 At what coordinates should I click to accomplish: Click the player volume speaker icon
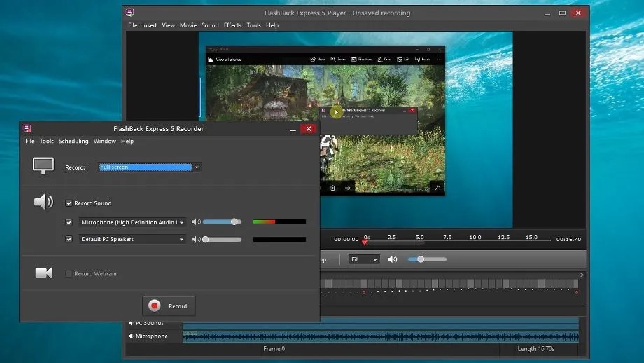tap(392, 259)
